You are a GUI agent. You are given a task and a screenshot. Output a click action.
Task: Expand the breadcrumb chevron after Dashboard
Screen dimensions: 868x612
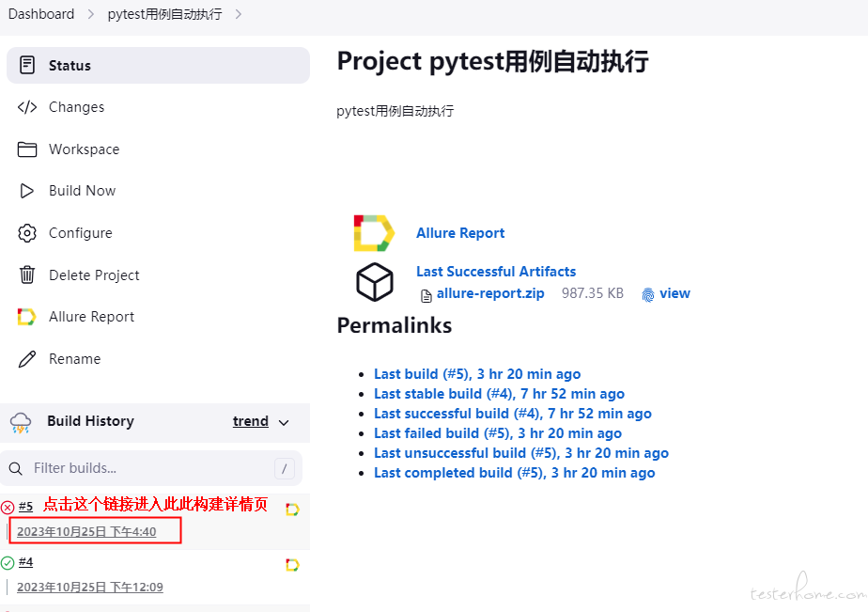(91, 14)
